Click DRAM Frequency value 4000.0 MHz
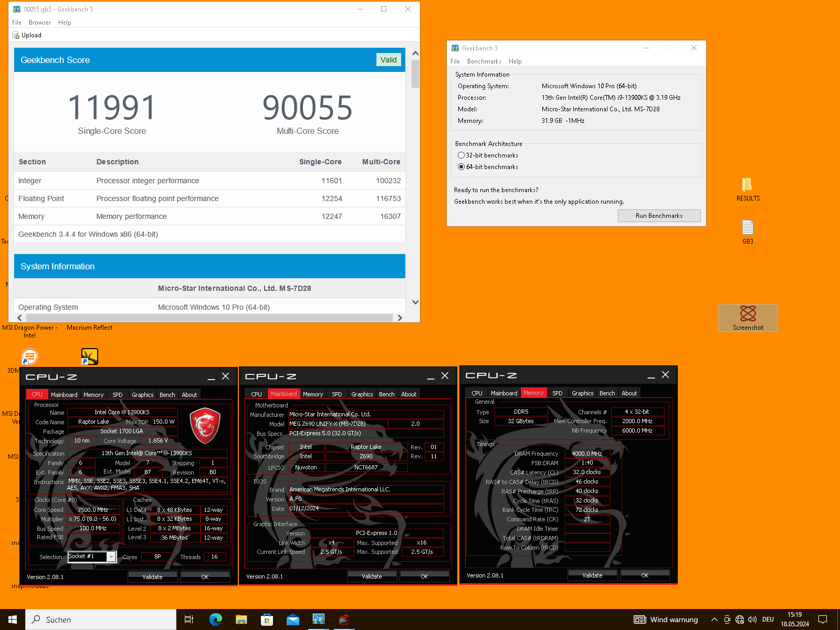 [587, 454]
